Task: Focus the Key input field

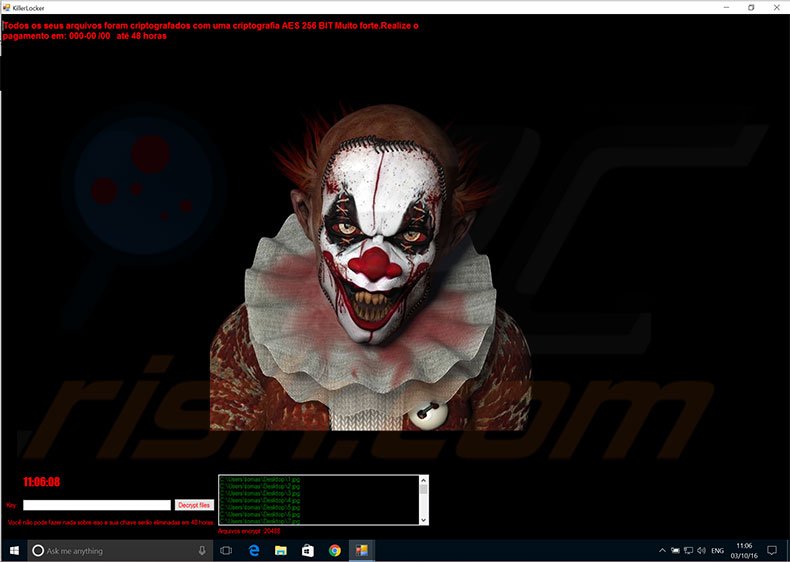Action: (x=97, y=505)
